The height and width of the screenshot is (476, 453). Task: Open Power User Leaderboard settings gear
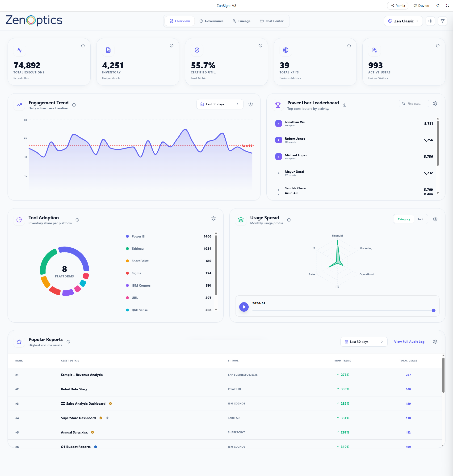(435, 103)
